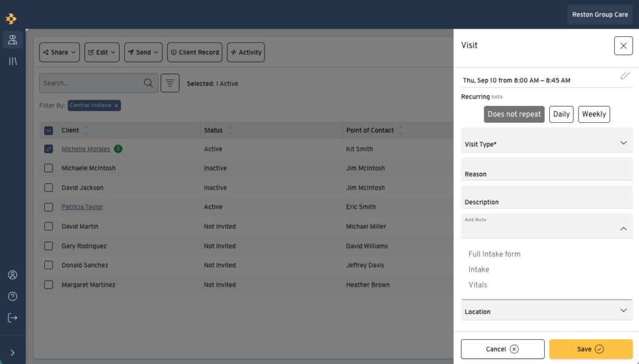Open the Michelle Morales client link
This screenshot has width=639, height=364.
tap(85, 149)
